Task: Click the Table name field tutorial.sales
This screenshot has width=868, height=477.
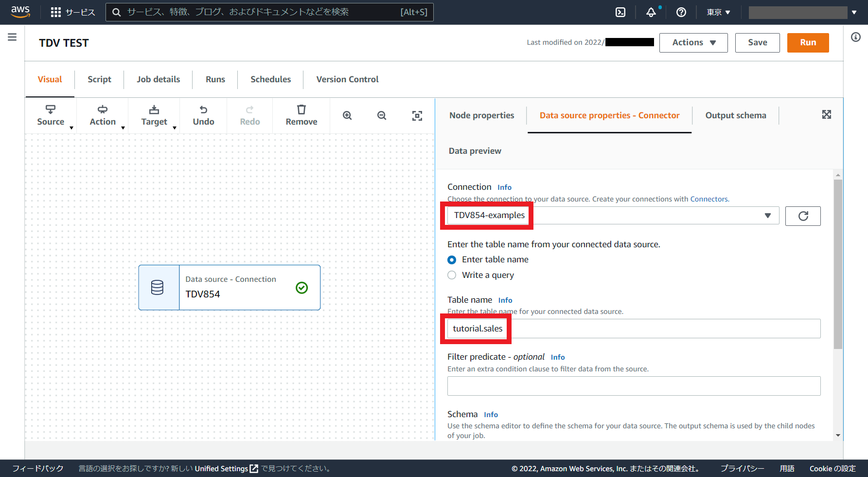Action: coord(634,329)
